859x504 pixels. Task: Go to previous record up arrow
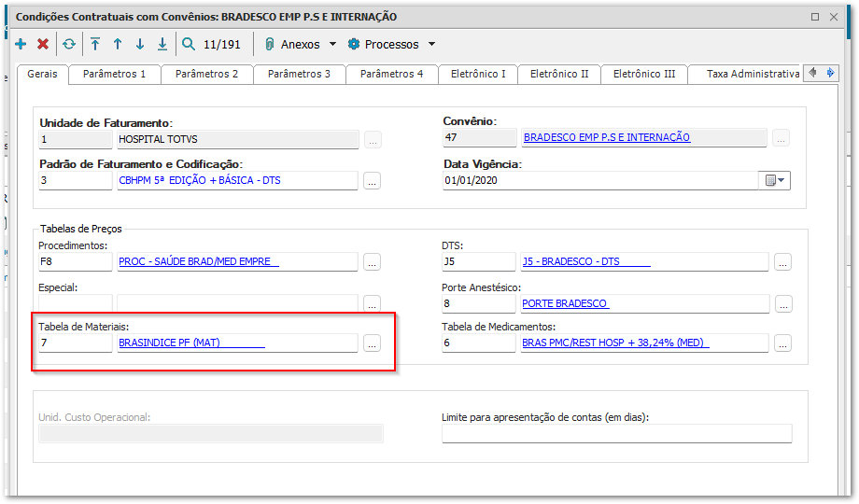(x=118, y=45)
